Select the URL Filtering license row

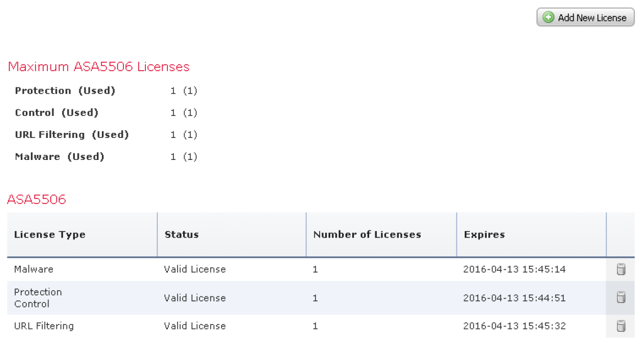click(x=44, y=326)
